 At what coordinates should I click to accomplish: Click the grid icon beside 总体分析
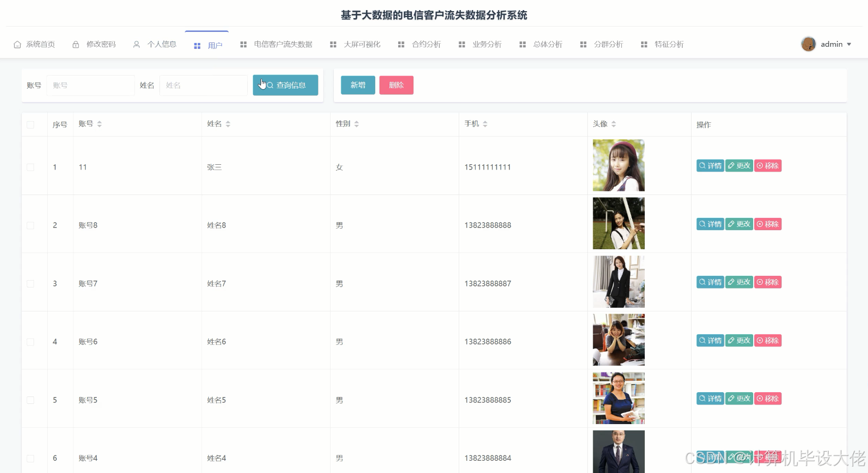[523, 45]
